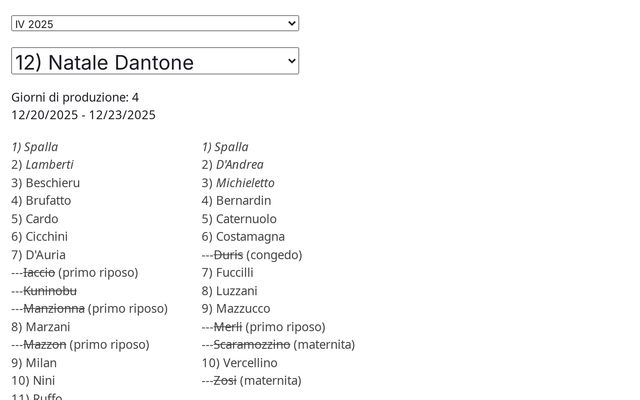Viewport: 640px width, 400px height.
Task: Click the production date range 12/20/2025 - 12/23/2025
Action: 83,115
